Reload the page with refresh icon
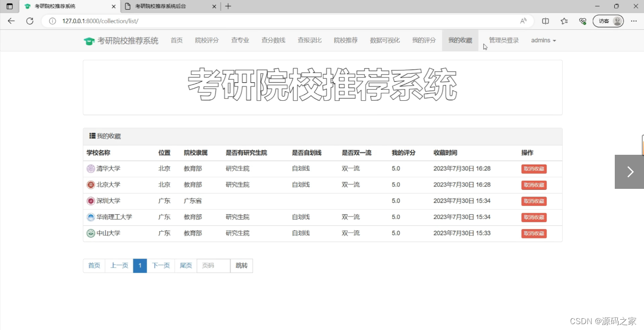644x330 pixels. 30,21
